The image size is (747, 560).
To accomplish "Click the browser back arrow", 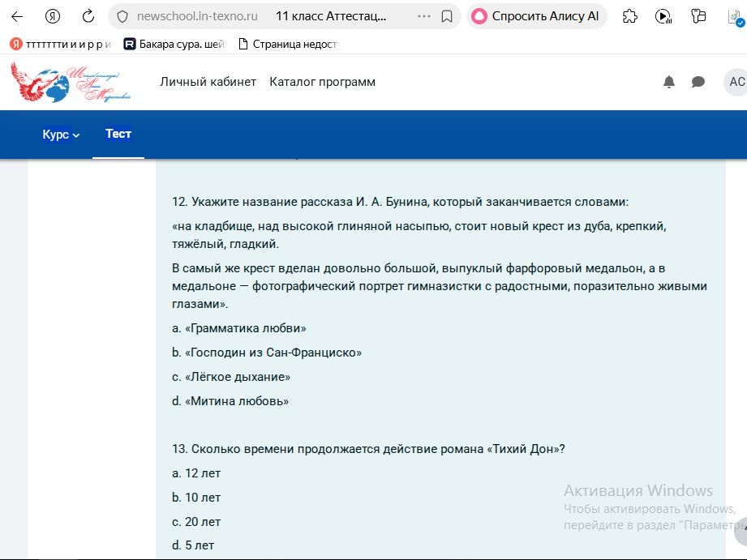I will click(x=17, y=17).
